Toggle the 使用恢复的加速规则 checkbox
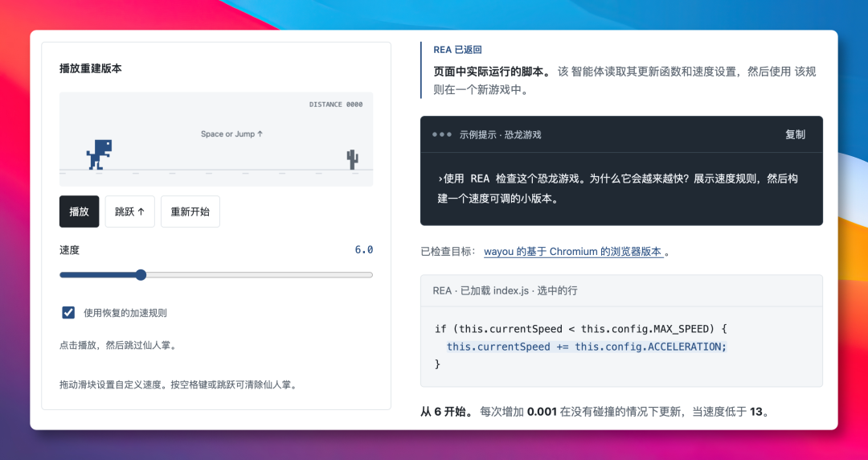868x460 pixels. click(68, 313)
